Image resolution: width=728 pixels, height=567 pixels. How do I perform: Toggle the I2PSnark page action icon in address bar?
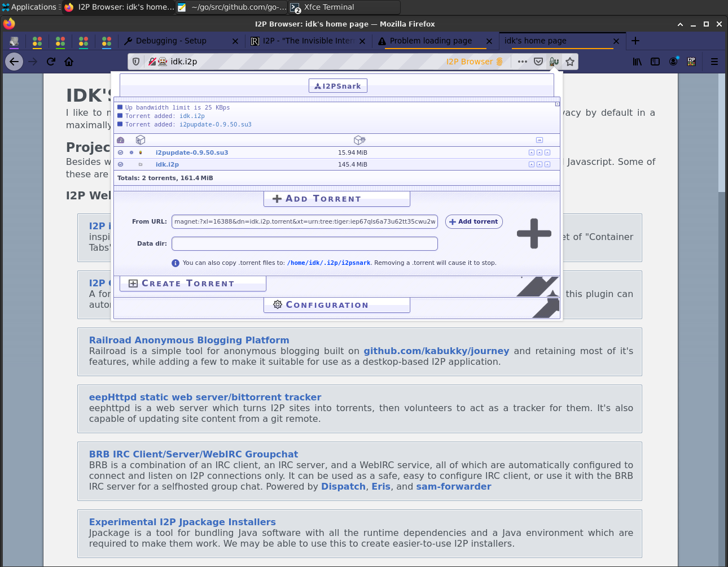(x=554, y=62)
